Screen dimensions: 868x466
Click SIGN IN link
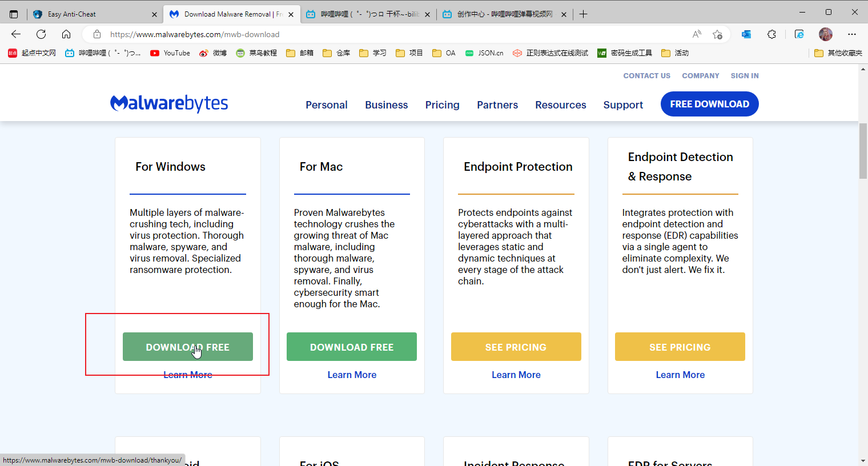point(745,76)
